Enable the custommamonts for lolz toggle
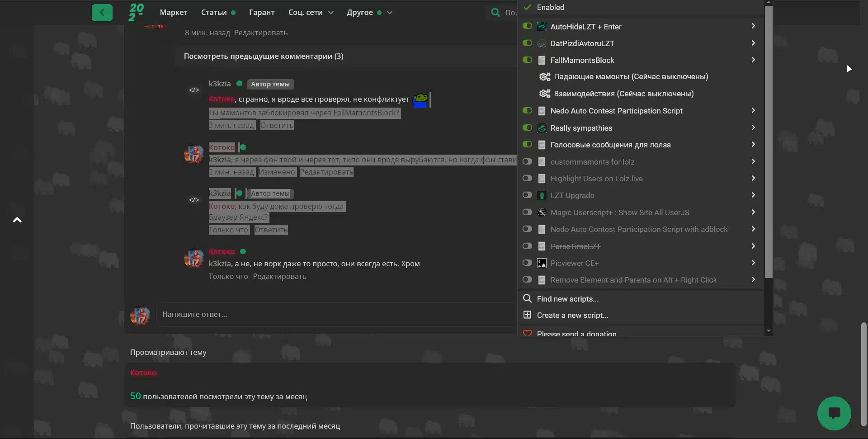 coord(527,161)
